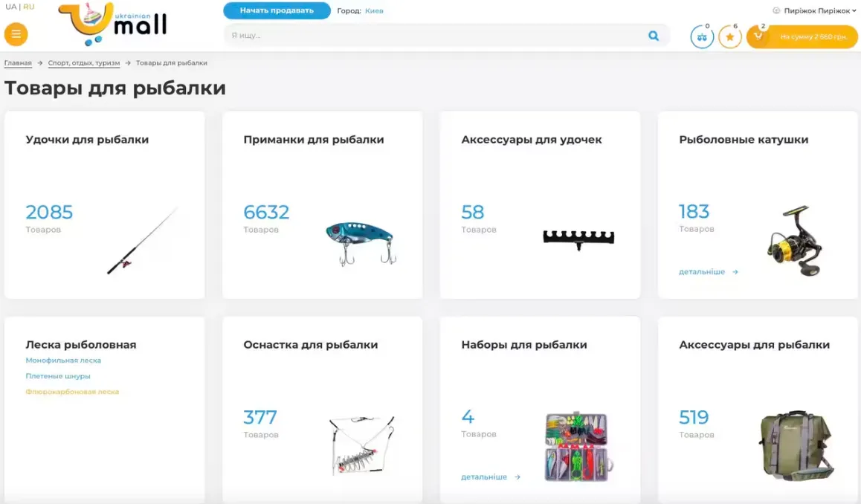Click the Ukrainian Mall logo
The image size is (861, 504).
click(112, 24)
